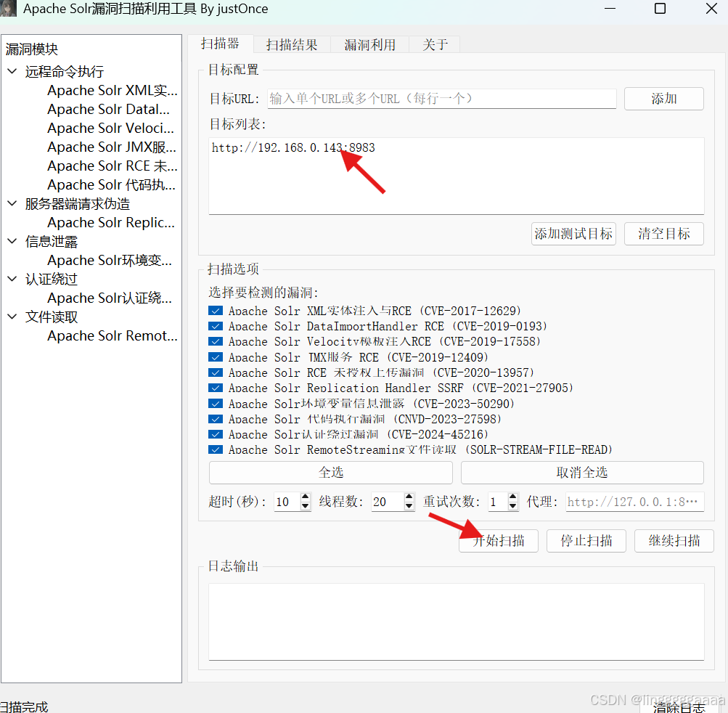Select Apache Solr环境变... module

[110, 260]
